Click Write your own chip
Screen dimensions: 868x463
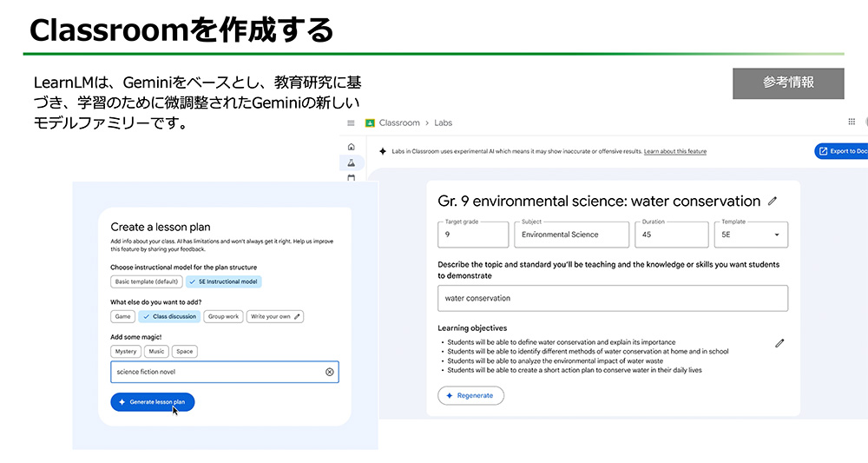click(275, 317)
